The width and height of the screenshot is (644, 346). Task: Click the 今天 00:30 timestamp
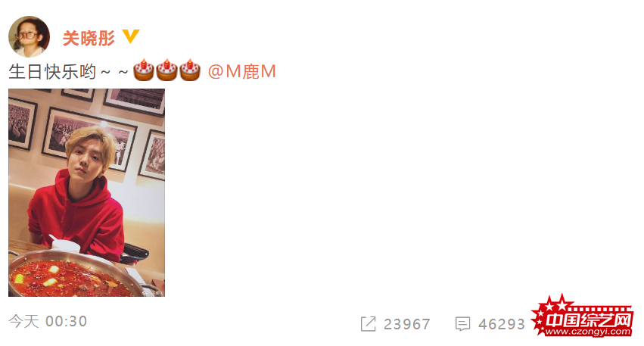48,321
